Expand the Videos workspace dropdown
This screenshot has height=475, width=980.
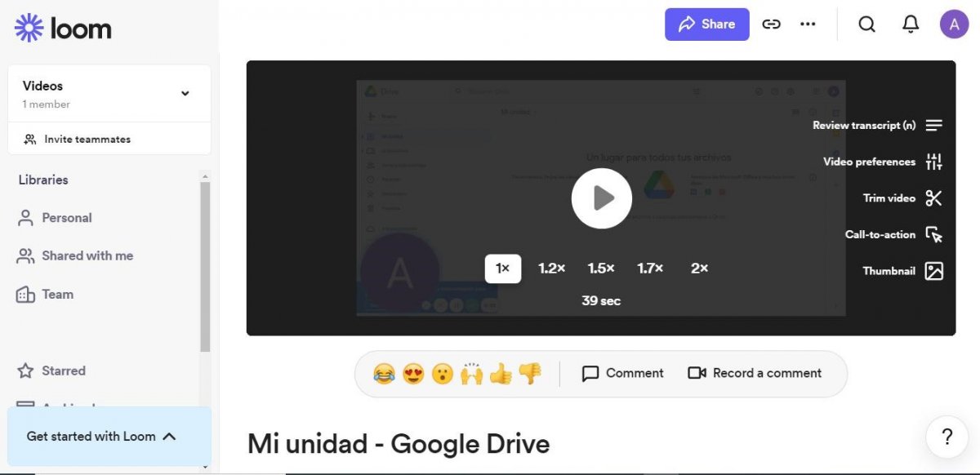pyautogui.click(x=185, y=93)
